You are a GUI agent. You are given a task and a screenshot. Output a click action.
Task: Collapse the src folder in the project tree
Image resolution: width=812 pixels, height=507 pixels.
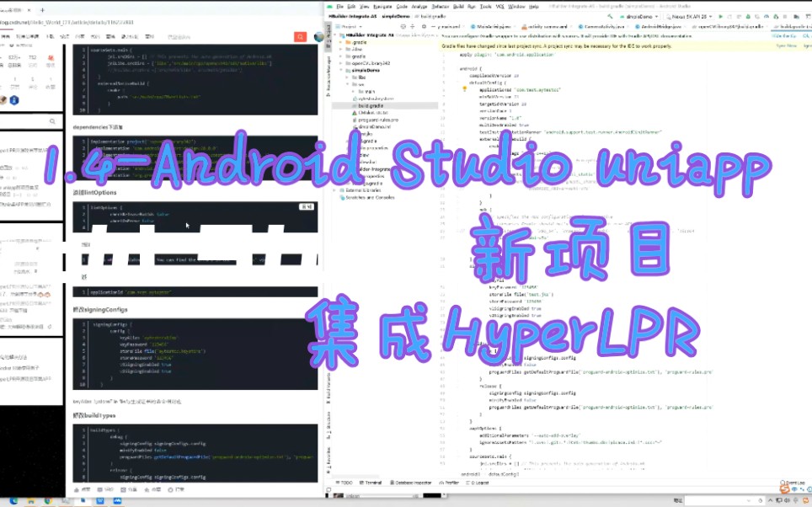click(x=347, y=84)
